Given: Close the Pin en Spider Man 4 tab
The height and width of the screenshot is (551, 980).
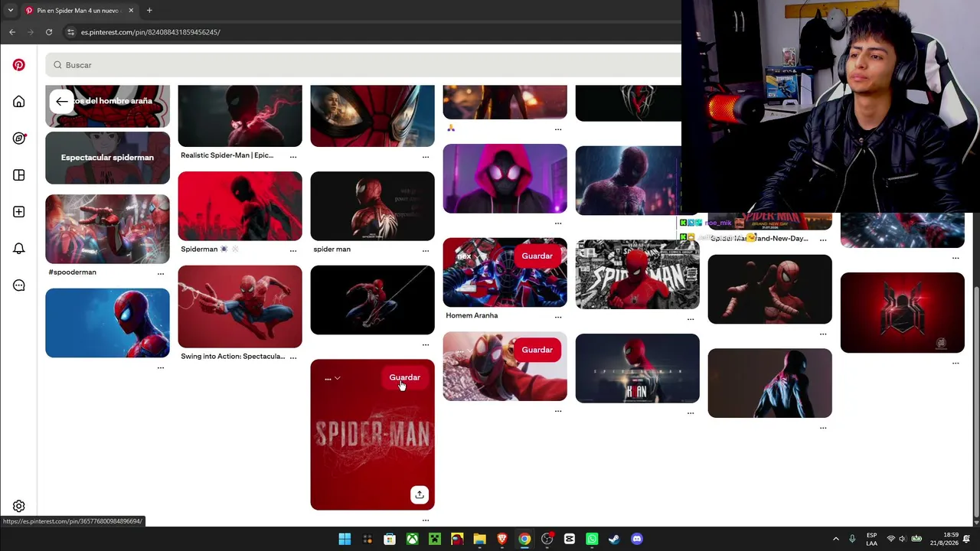Looking at the screenshot, I should [131, 11].
